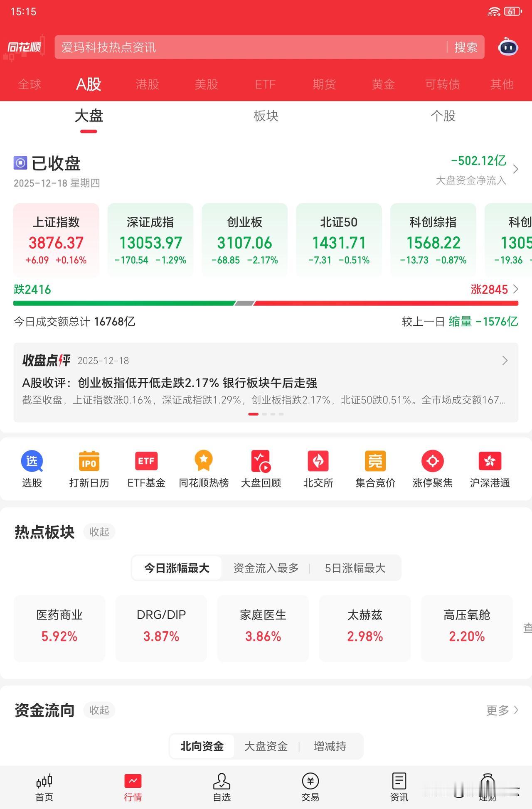Viewport: 532px width, 809px height.
Task: Open 收盘点评 article chevron arrow
Action: (x=505, y=360)
